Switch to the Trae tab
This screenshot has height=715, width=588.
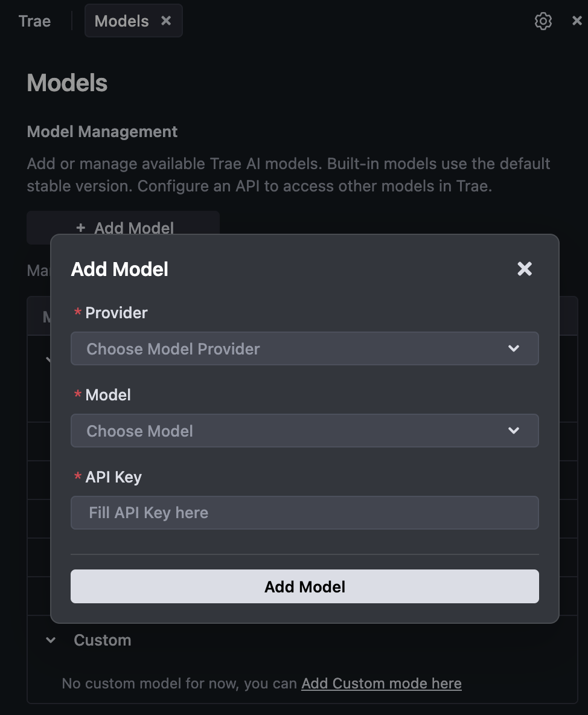35,21
